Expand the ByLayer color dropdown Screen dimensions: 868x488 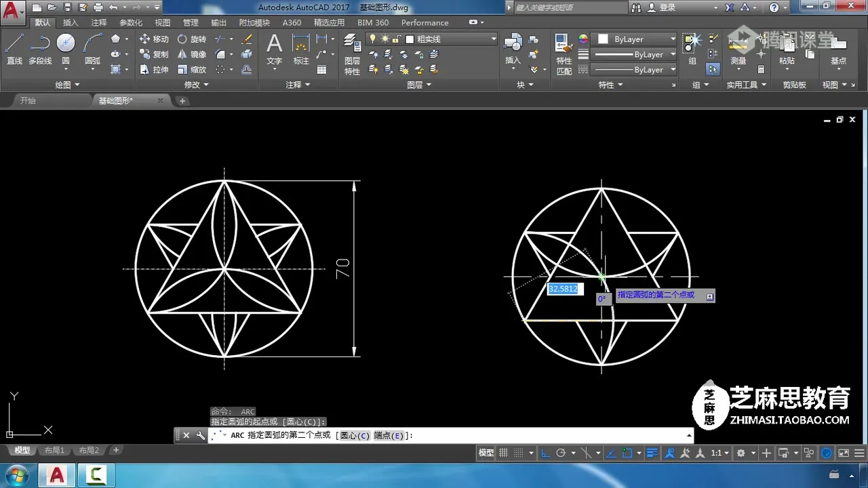(672, 39)
